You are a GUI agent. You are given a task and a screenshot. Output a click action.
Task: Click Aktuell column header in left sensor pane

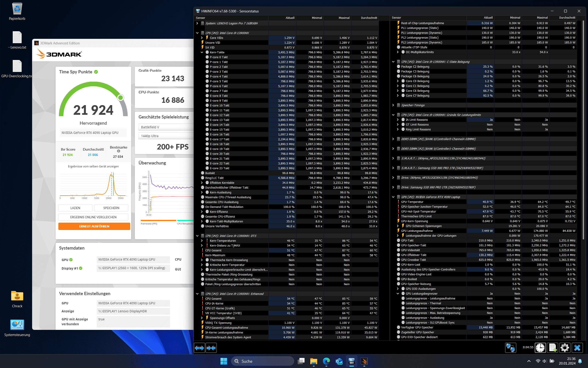[282, 18]
